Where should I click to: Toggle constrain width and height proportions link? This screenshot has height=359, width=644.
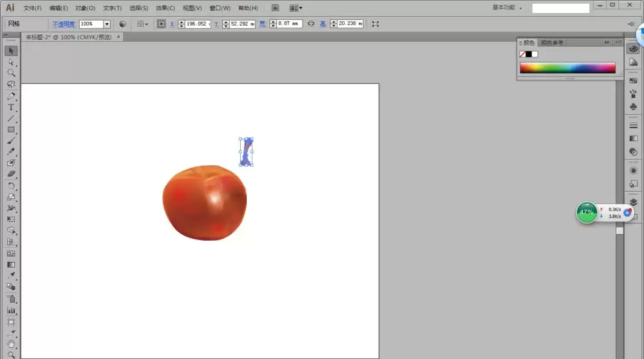tap(311, 24)
